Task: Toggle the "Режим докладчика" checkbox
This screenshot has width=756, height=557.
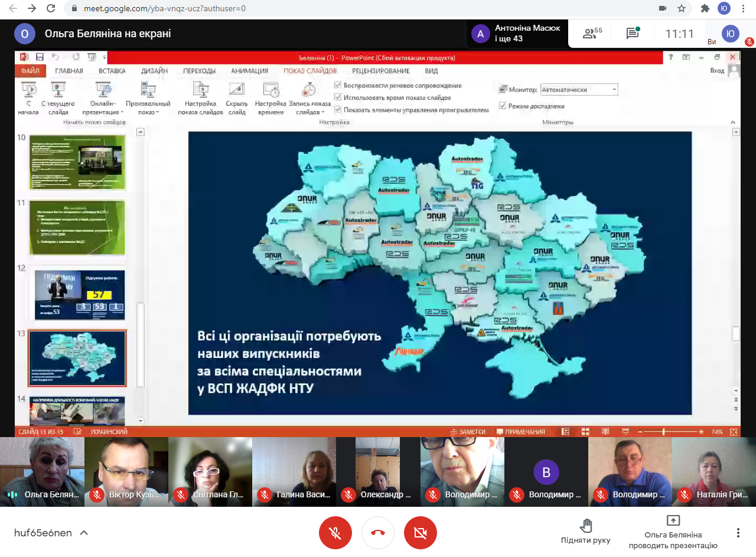Action: (503, 106)
